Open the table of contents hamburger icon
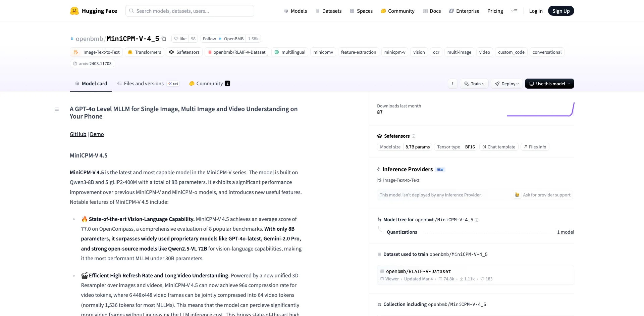This screenshot has height=316, width=644. pos(56,109)
